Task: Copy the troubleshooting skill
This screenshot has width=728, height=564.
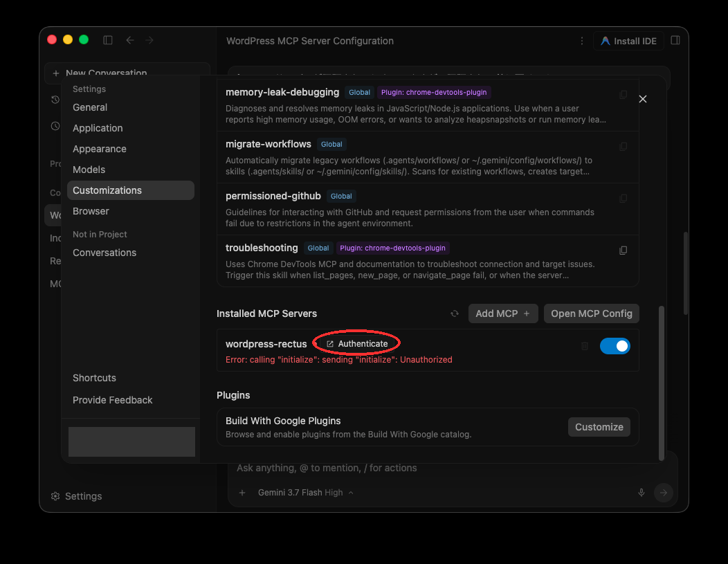Action: point(623,251)
